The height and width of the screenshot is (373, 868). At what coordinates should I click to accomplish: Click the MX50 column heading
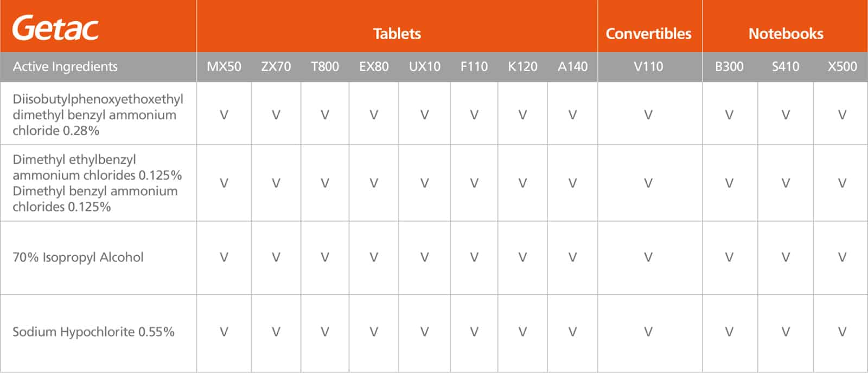tap(224, 67)
